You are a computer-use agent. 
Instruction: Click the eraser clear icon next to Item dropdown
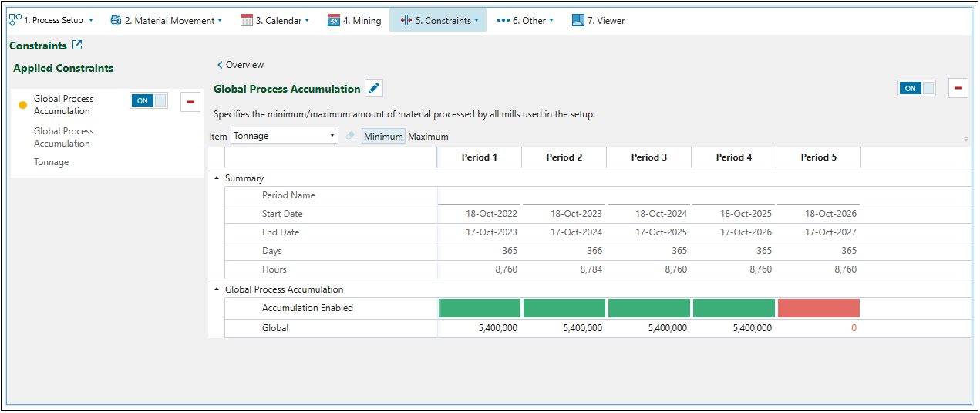[350, 136]
